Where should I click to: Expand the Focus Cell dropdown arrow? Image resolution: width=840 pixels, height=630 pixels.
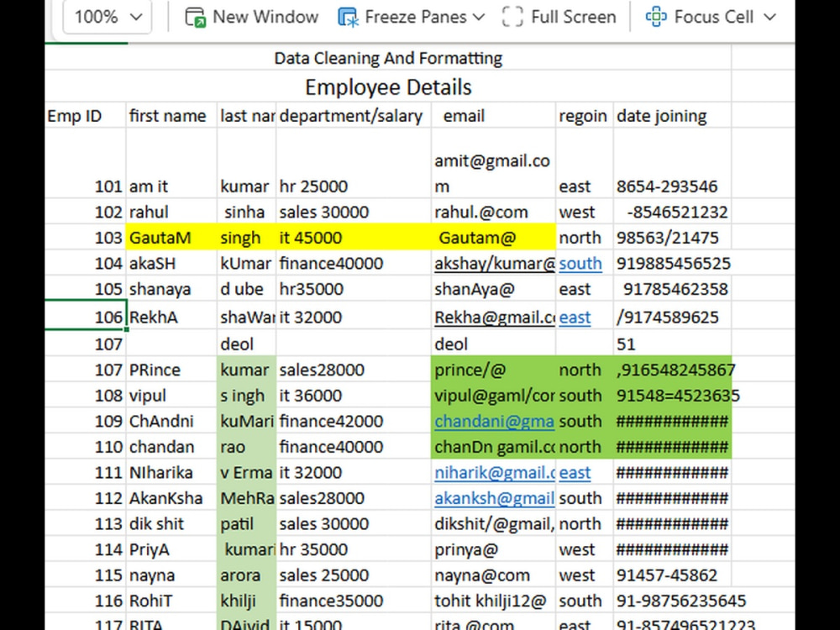click(769, 18)
